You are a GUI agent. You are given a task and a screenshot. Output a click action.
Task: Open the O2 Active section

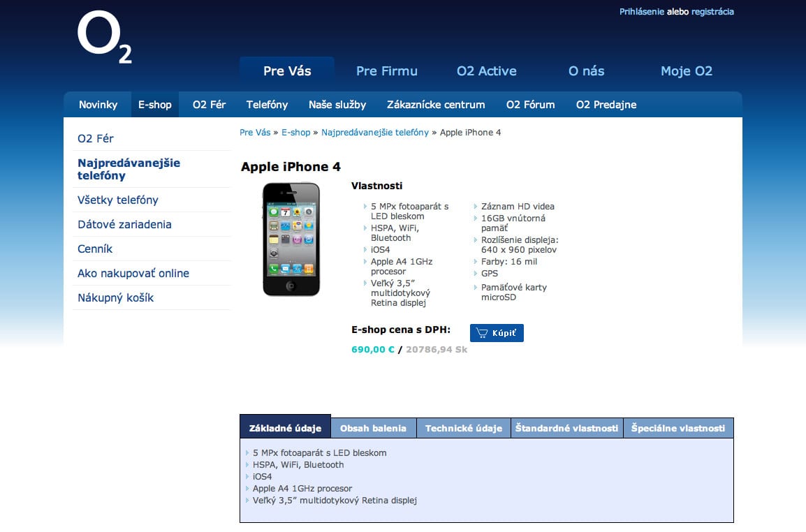click(486, 71)
